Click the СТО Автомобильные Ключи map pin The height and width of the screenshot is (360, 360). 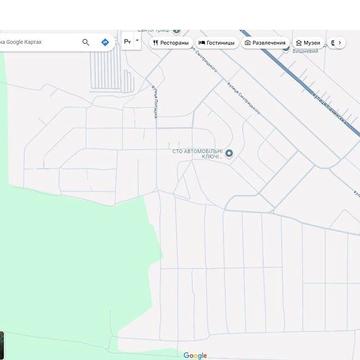click(229, 153)
